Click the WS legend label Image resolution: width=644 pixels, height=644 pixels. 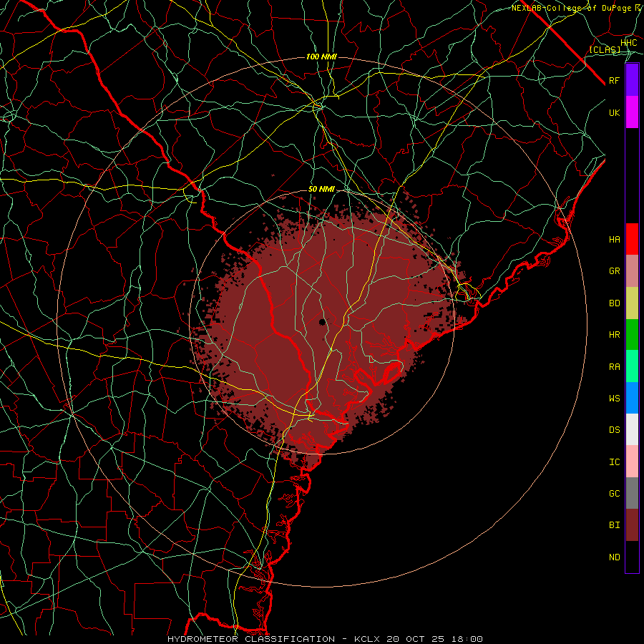click(x=615, y=399)
